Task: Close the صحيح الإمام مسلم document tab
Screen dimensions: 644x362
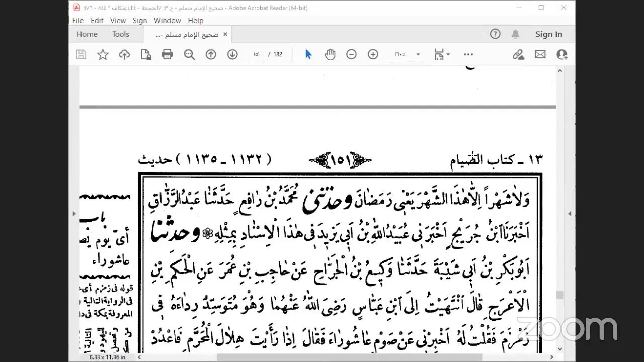Action: (x=225, y=34)
